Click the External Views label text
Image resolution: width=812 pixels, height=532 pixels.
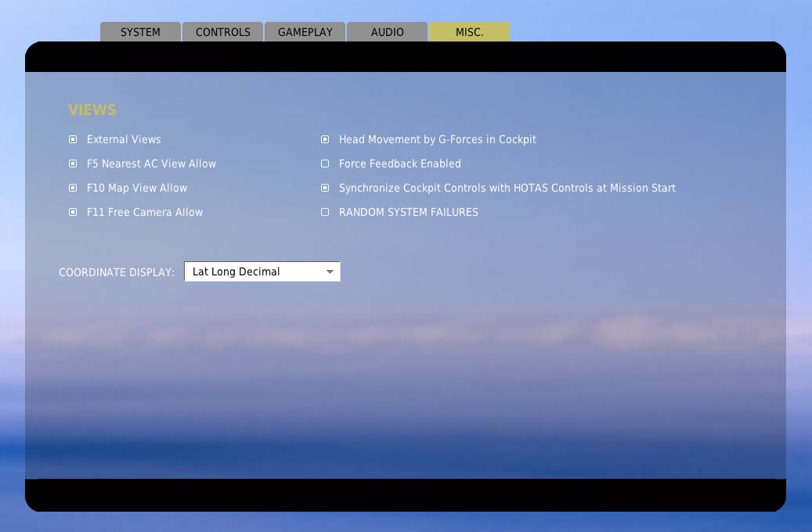click(124, 139)
